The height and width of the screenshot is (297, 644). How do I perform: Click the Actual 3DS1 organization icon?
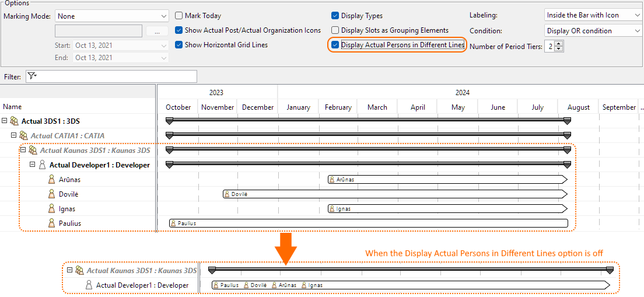coord(14,121)
